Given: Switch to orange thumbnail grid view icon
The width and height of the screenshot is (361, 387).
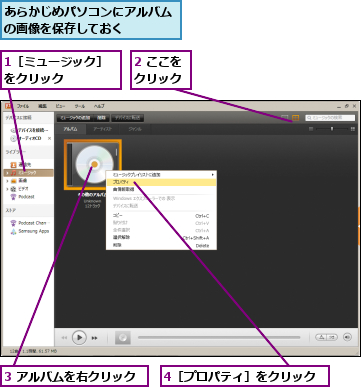Looking at the screenshot, I should (295, 118).
